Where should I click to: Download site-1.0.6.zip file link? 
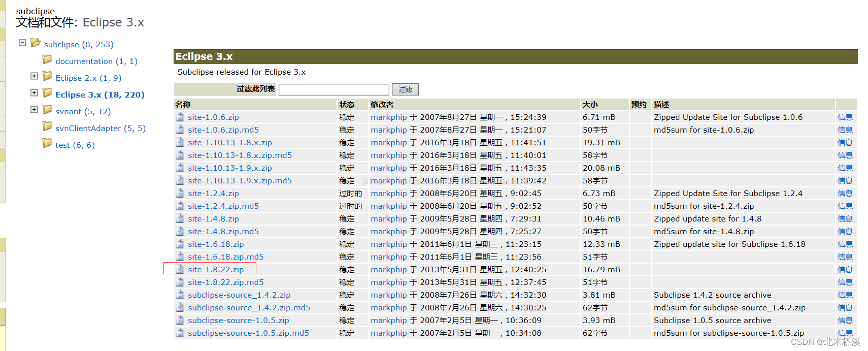tap(213, 117)
